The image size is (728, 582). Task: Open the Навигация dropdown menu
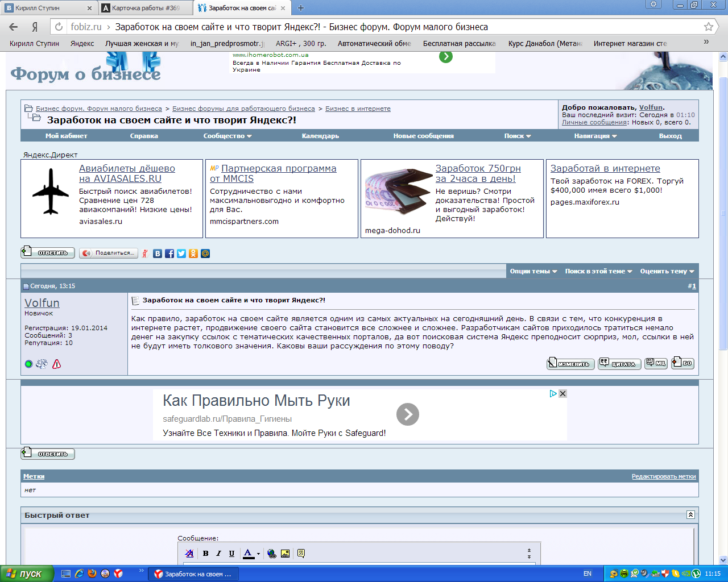(x=595, y=136)
